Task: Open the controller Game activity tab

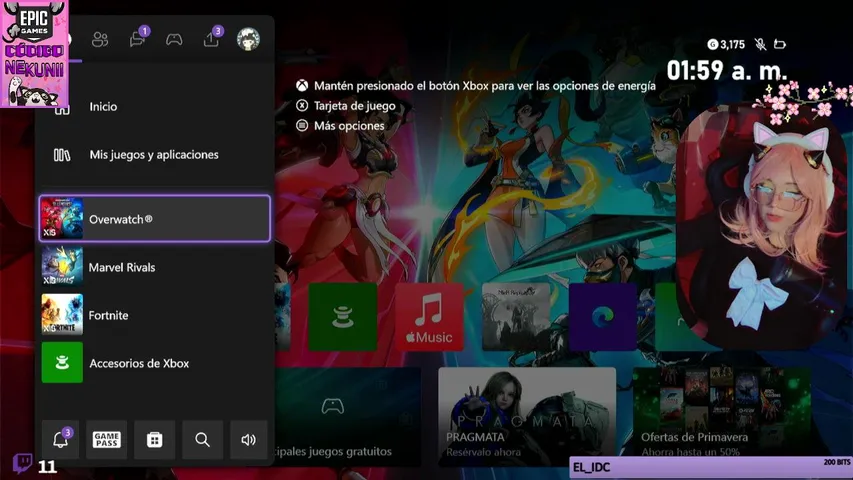Action: [174, 39]
